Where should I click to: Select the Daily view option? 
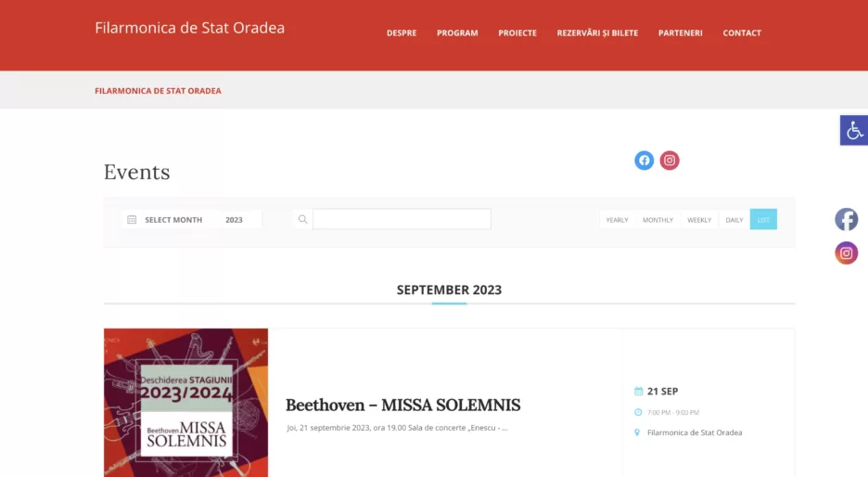coord(734,220)
